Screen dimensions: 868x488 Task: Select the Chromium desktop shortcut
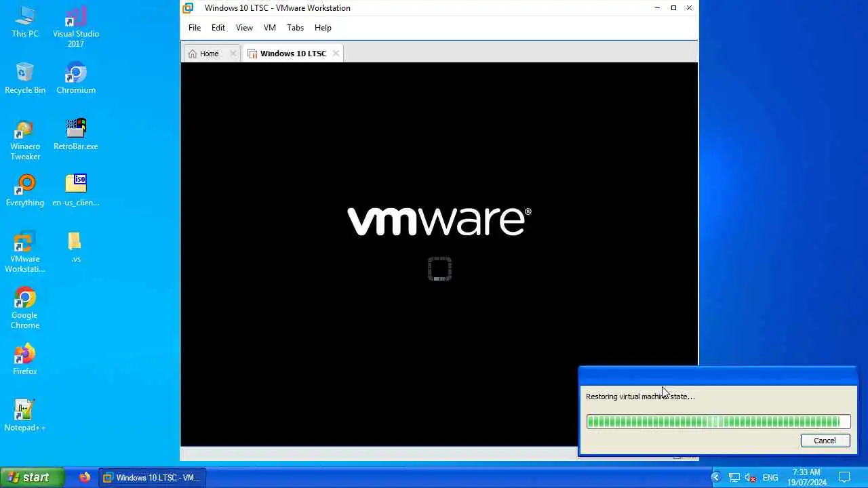(x=76, y=78)
